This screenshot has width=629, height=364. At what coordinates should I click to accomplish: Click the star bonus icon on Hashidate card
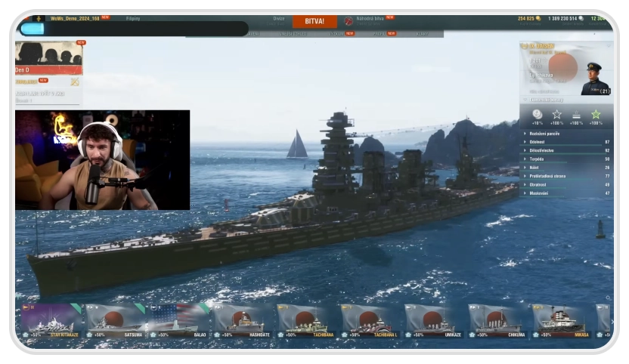217,335
